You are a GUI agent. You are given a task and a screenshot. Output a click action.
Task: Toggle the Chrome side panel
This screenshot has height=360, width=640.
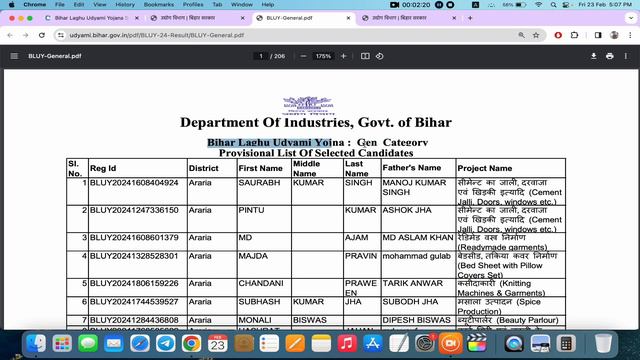(598, 36)
